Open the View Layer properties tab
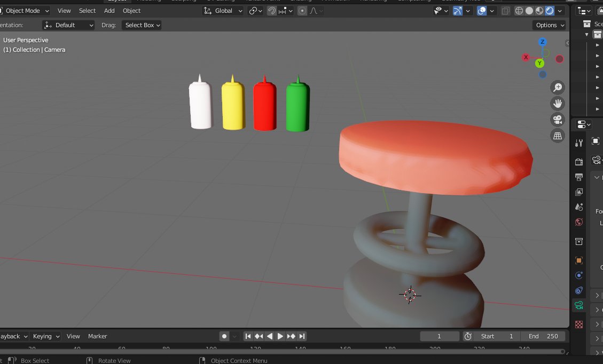This screenshot has height=364, width=603. click(579, 192)
